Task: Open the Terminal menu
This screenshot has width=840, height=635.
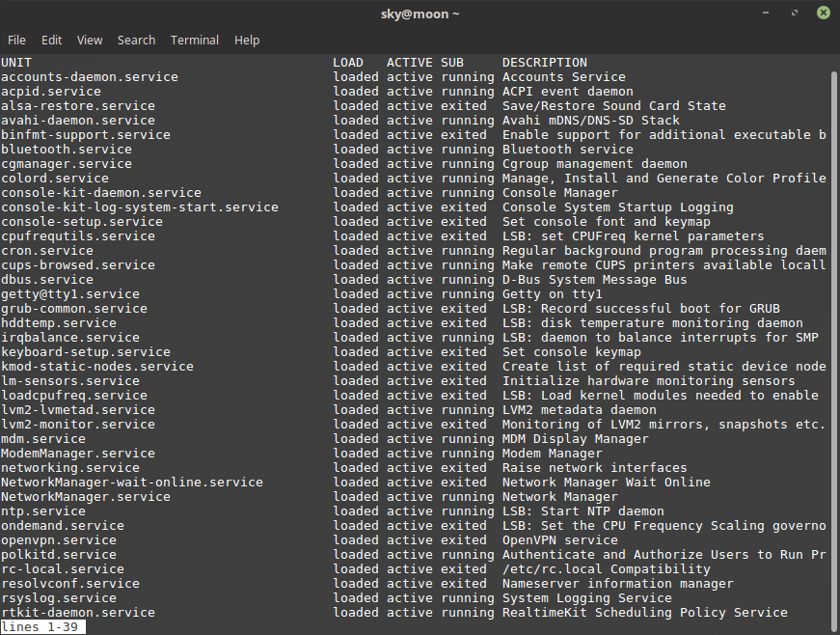Action: coord(194,40)
